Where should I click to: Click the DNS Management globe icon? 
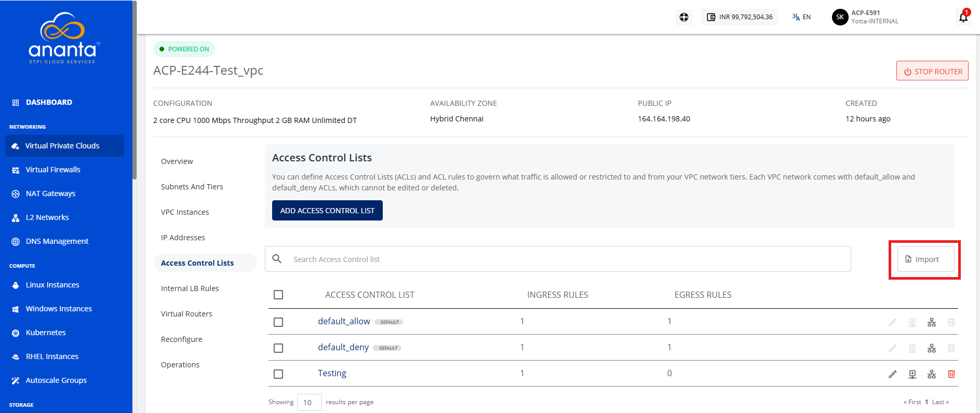pos(16,242)
